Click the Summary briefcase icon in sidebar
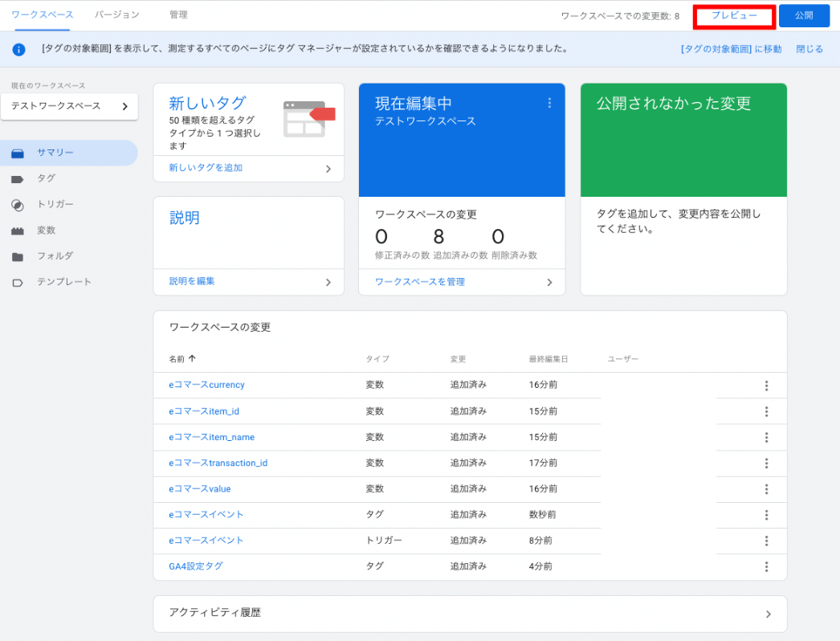Viewport: 840px width, 641px height. pos(18,153)
